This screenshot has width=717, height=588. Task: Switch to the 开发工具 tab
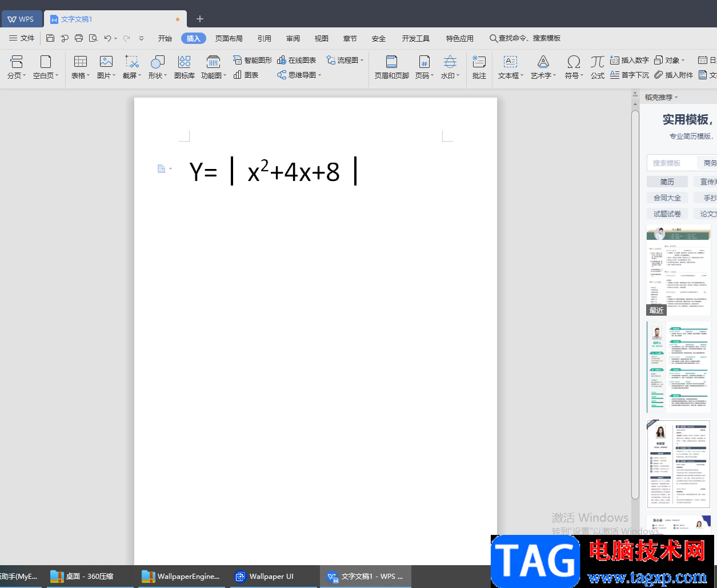416,38
